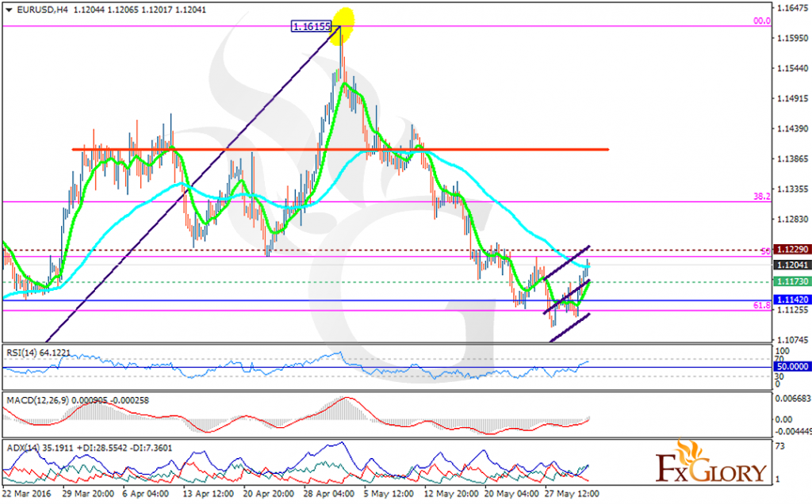Open the chart dropdown triangle beside EURUSD,H4
This screenshot has width=812, height=504.
click(x=9, y=10)
